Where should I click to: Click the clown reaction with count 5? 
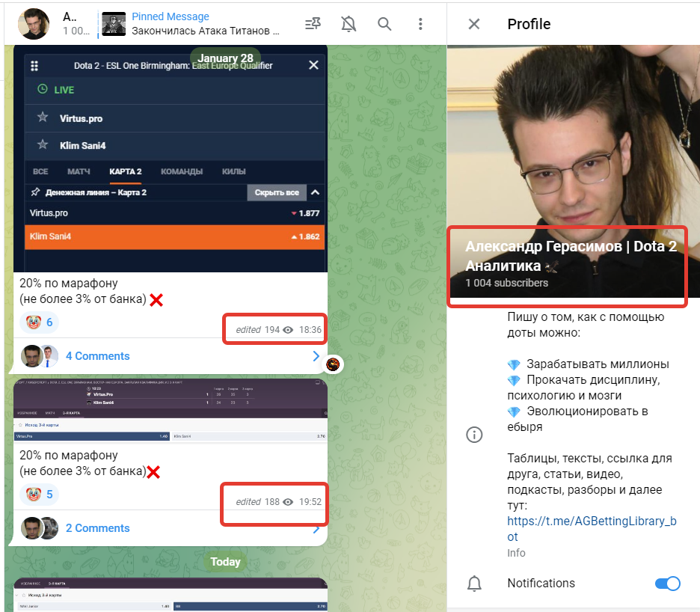point(39,495)
